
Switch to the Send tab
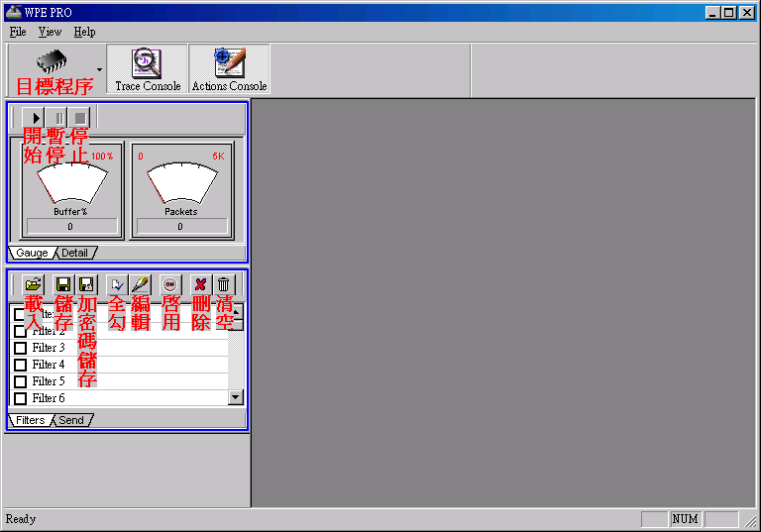click(x=71, y=420)
